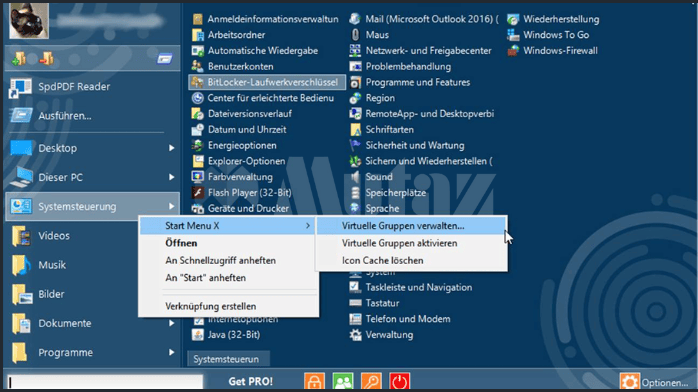The height and width of the screenshot is (392, 698).
Task: Click the Bilder folder icon
Action: coord(21,294)
